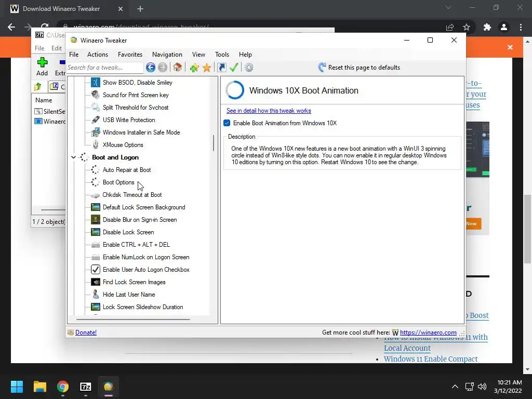Click the Up folder arrow in 7-Zip window
The image size is (532, 399).
click(x=38, y=87)
